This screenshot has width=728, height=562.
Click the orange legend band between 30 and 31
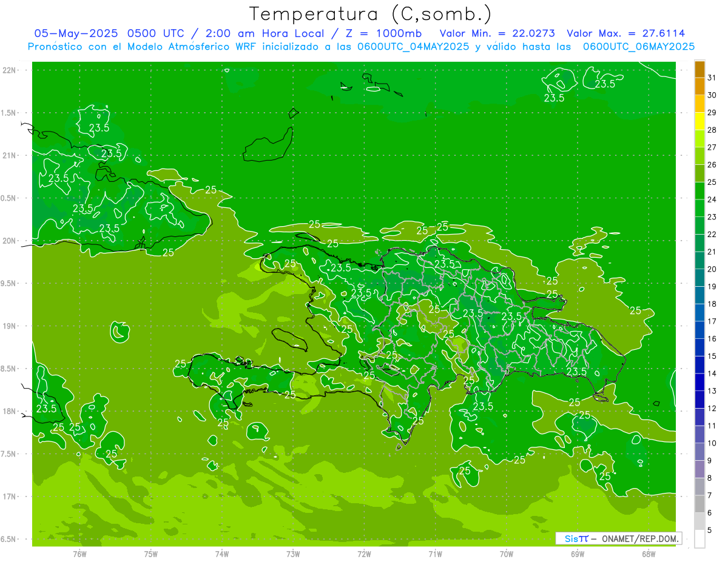pyautogui.click(x=699, y=86)
